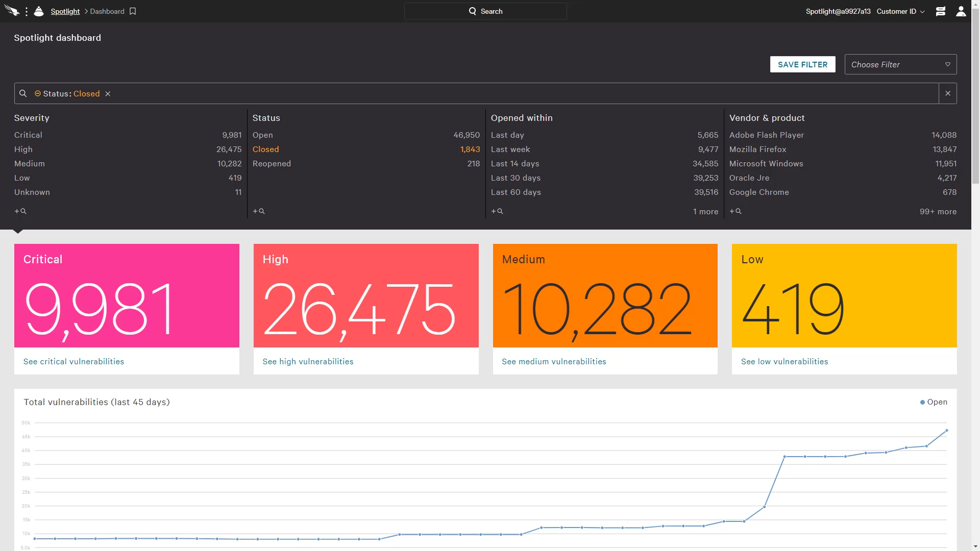Click See critical vulnerabilities link
The height and width of the screenshot is (551, 980).
point(74,361)
